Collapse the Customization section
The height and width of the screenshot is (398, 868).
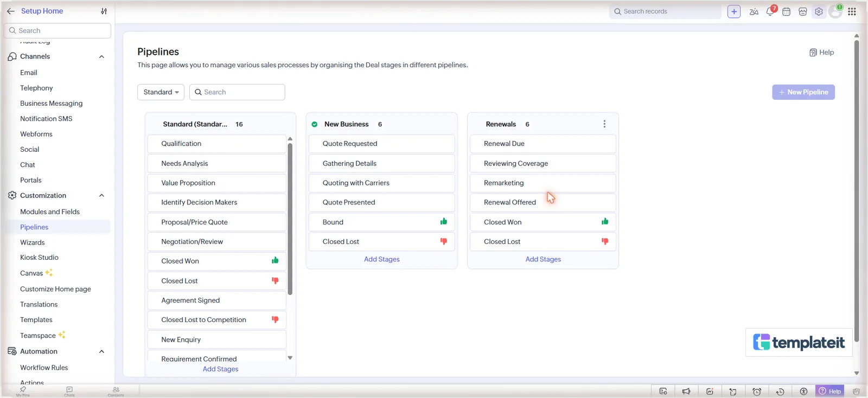[101, 196]
